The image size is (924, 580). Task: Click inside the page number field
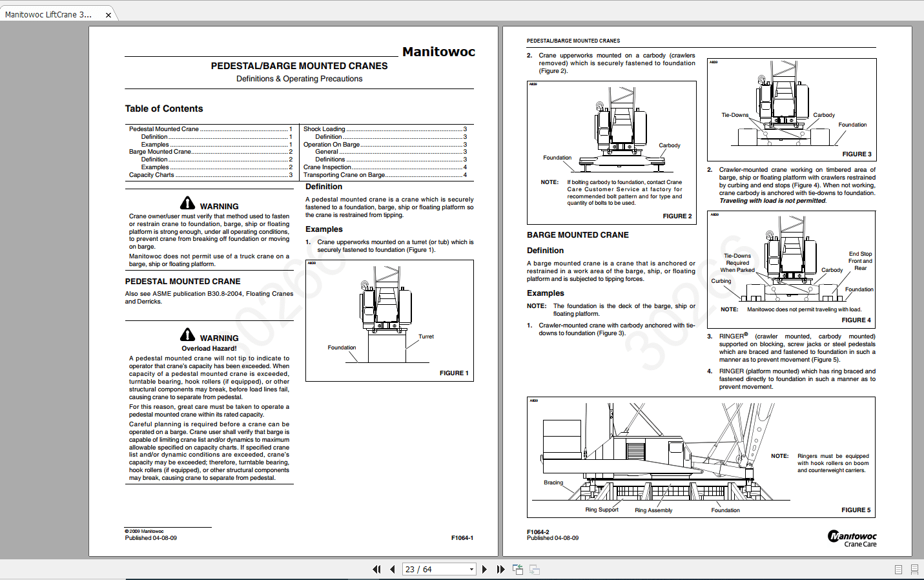coord(429,569)
